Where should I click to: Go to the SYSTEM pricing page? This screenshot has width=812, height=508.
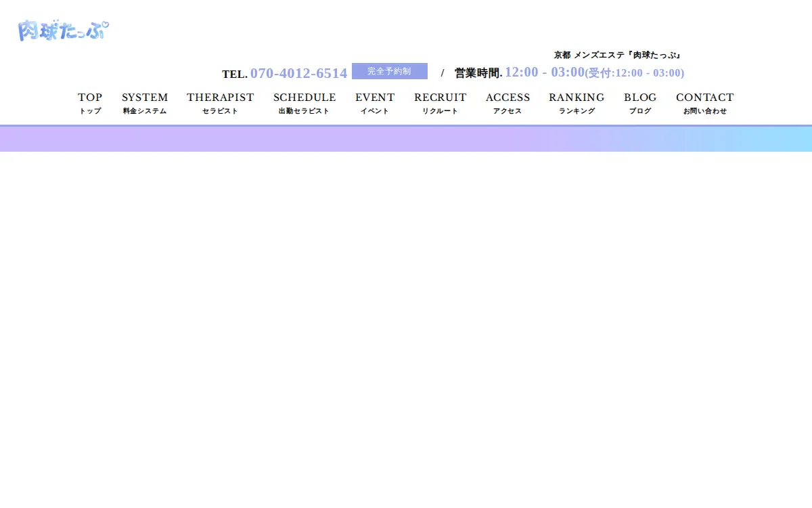[145, 103]
